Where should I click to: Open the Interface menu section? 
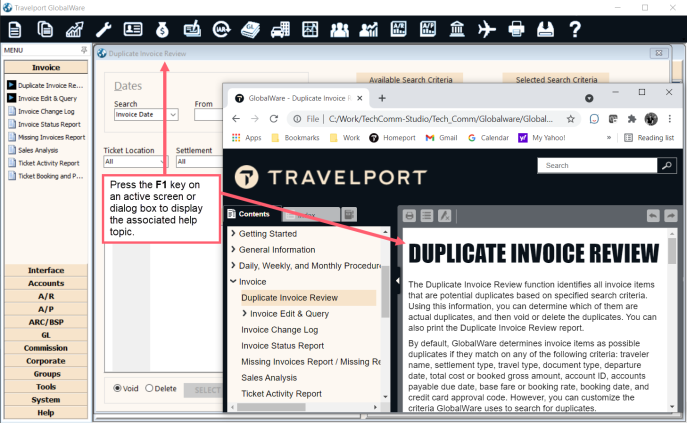(46, 270)
